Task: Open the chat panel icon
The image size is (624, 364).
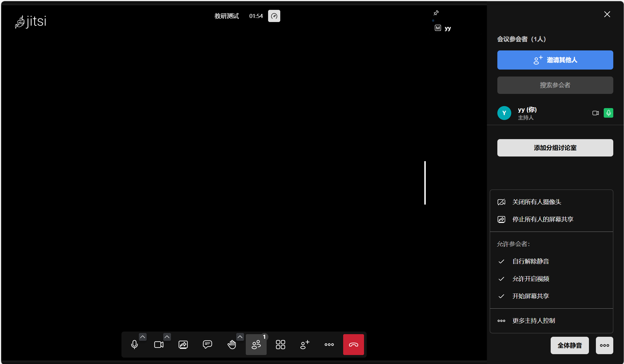Action: 208,345
